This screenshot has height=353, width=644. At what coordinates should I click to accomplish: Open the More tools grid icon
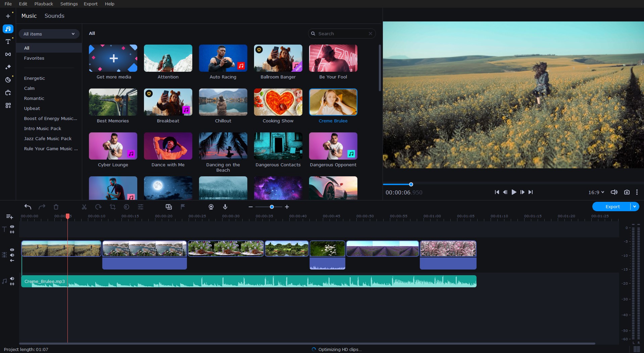[8, 105]
